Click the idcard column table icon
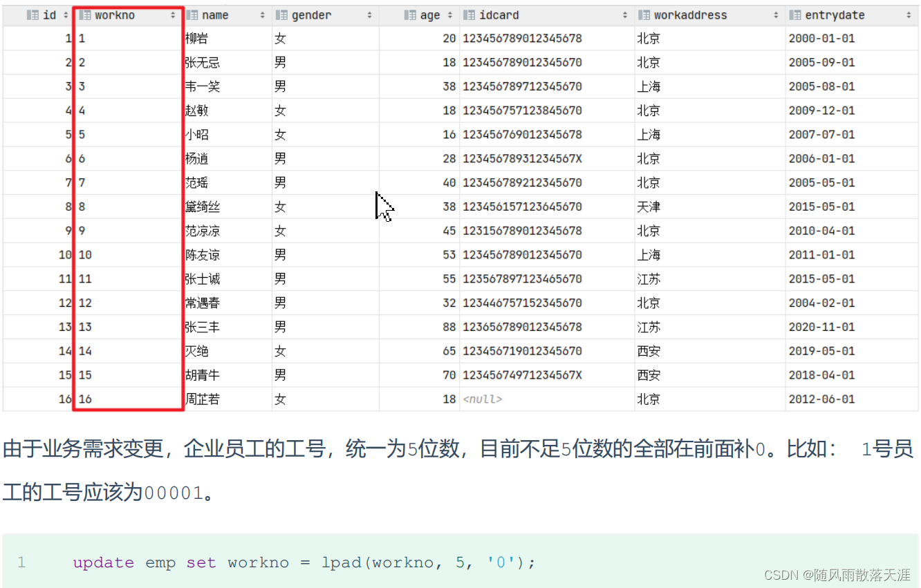Screen dimensions: 921x588 tap(469, 15)
